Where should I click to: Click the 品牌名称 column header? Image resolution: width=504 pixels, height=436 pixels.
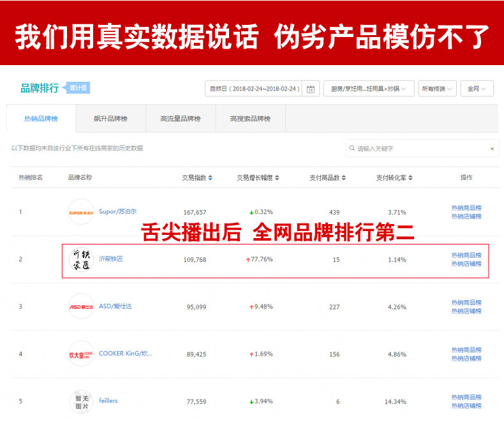tap(80, 177)
